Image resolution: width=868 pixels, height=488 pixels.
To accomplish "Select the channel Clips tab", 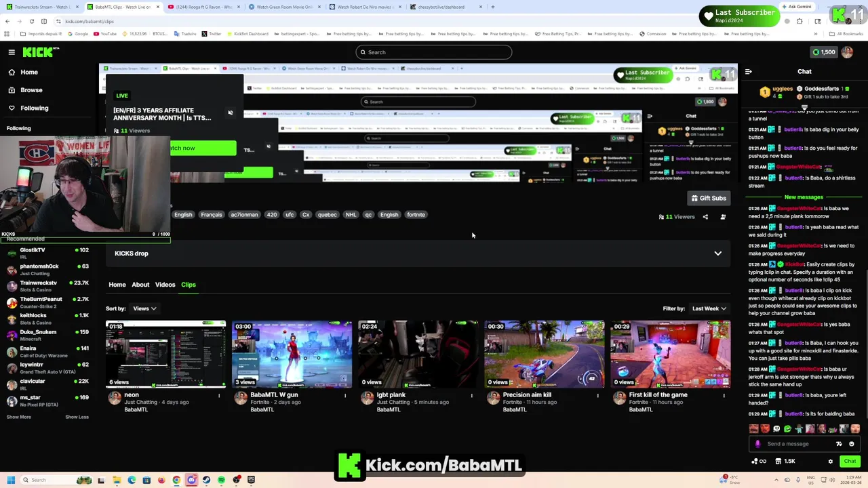I will (x=188, y=285).
